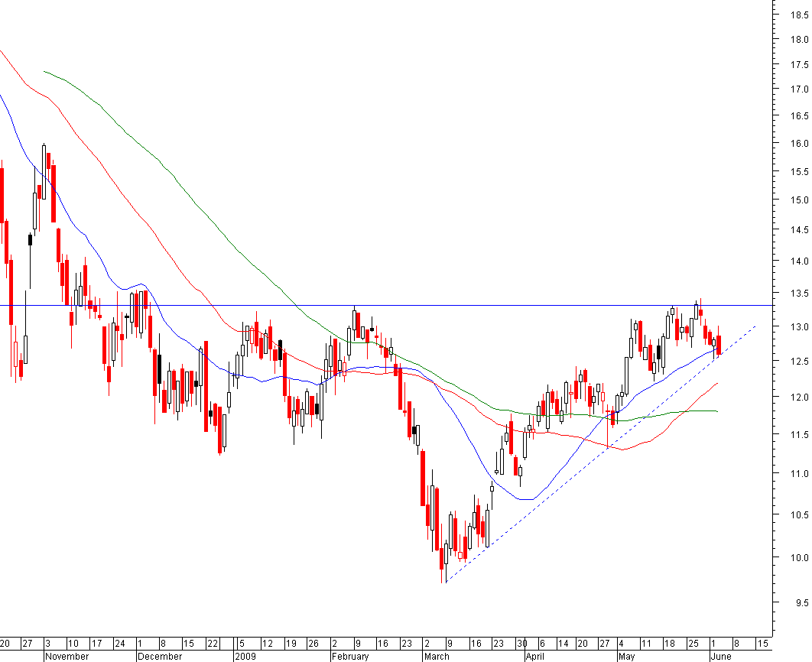This screenshot has height=662, width=812.
Task: Click the last red candle in June
Action: click(x=719, y=344)
